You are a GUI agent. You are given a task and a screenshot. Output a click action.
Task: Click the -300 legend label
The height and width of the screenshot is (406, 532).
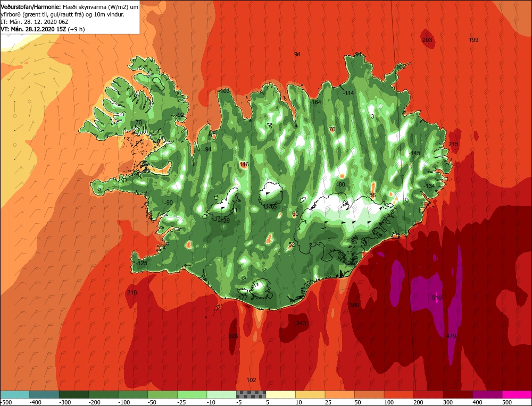[65, 402]
